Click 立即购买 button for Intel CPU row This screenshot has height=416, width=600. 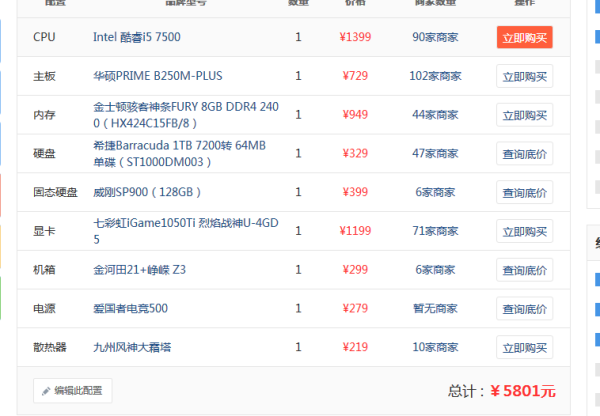[524, 37]
